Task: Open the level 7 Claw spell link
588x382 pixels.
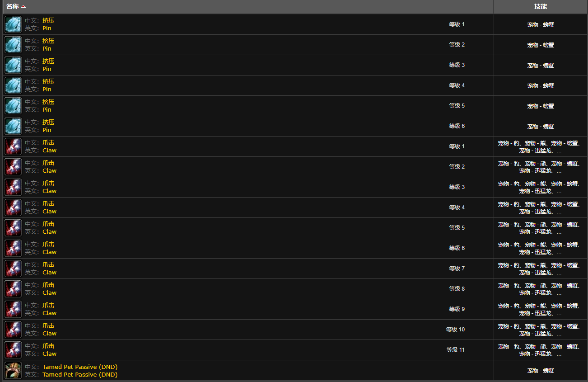Action: pyautogui.click(x=50, y=272)
